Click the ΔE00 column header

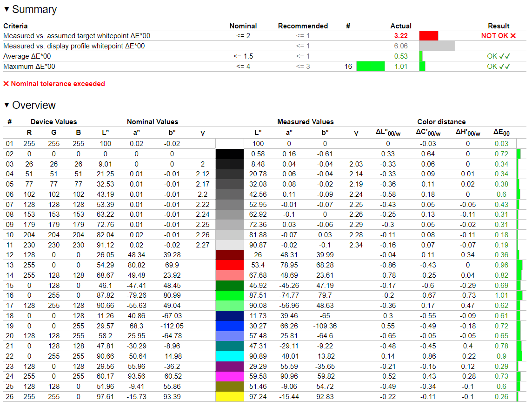tap(501, 133)
